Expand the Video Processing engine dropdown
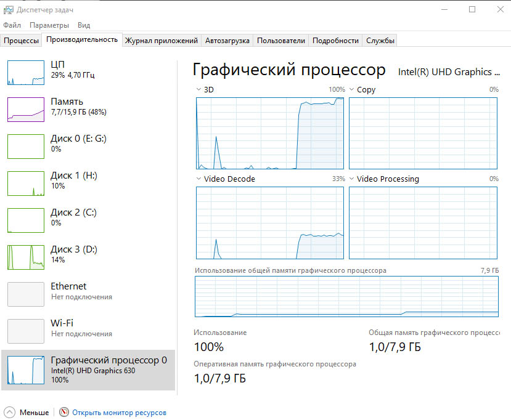Viewport: 511px width, 420px height. click(351, 179)
